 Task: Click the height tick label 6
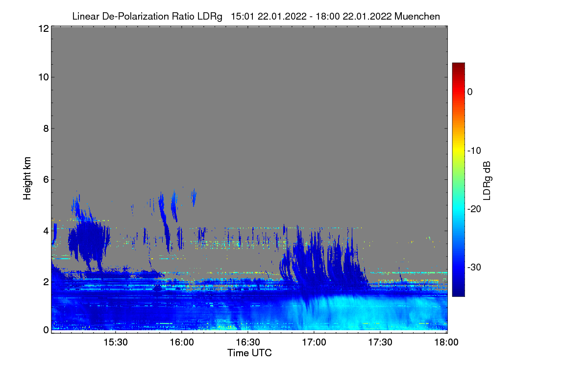pyautogui.click(x=45, y=179)
